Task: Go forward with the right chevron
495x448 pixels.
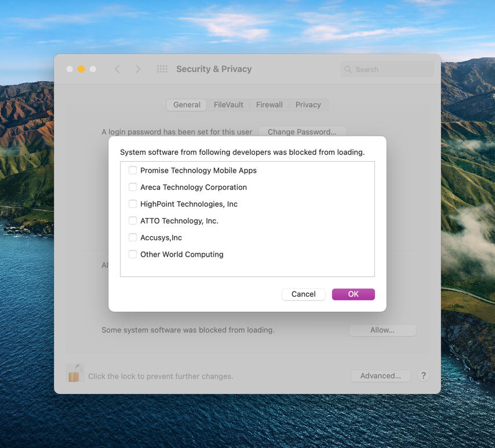Action: point(137,69)
